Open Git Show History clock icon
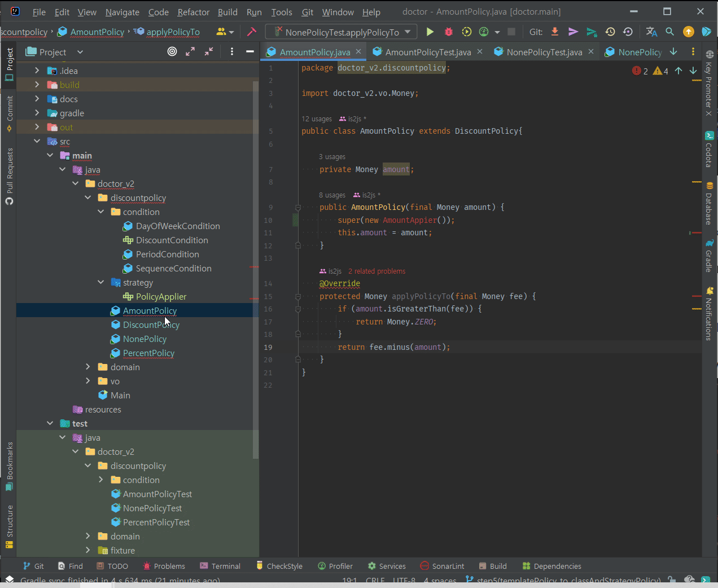This screenshot has width=718, height=588. click(610, 32)
